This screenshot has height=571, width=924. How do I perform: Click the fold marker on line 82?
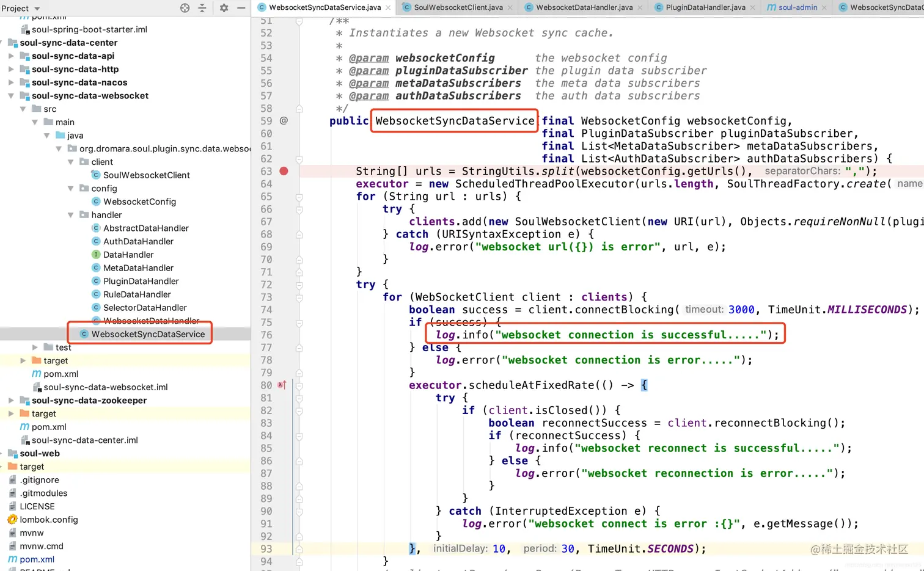point(299,410)
